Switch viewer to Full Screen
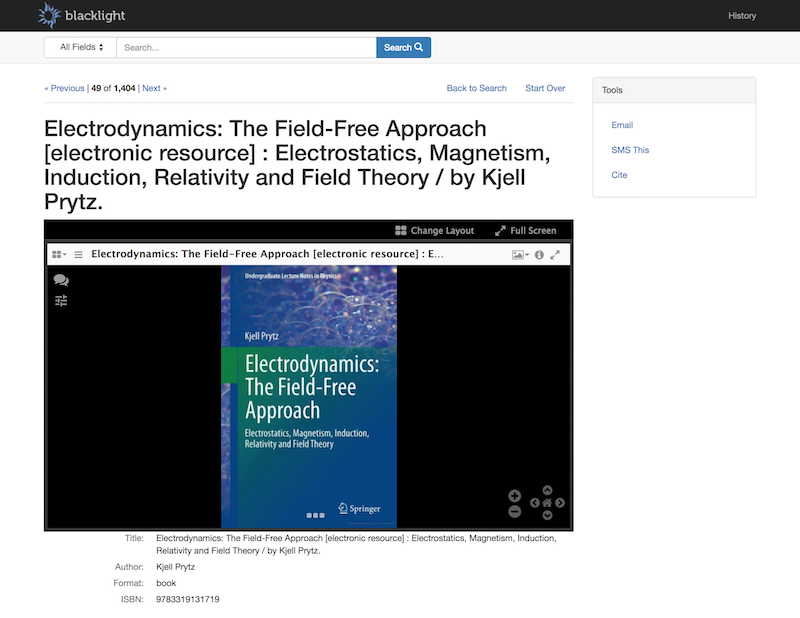This screenshot has height=618, width=800. click(x=526, y=231)
